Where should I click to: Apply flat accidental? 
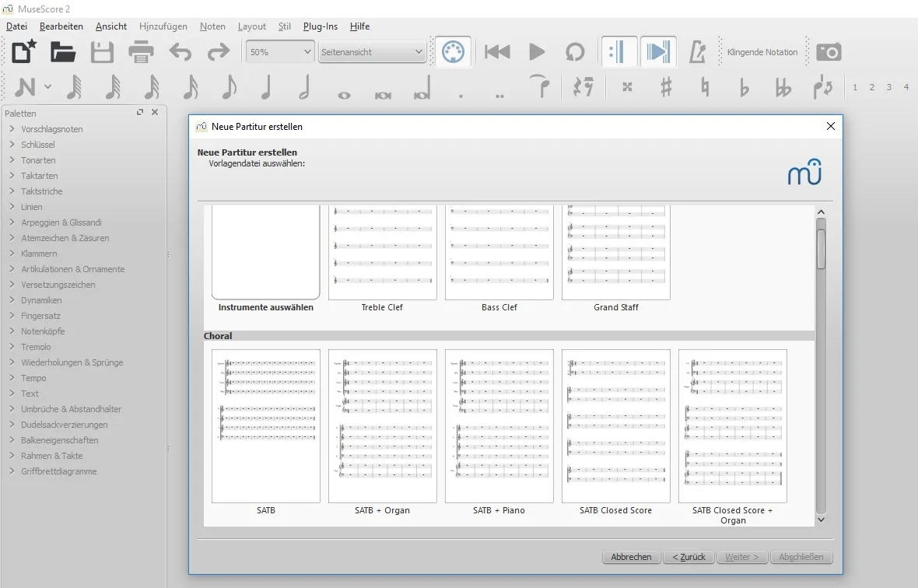744,87
